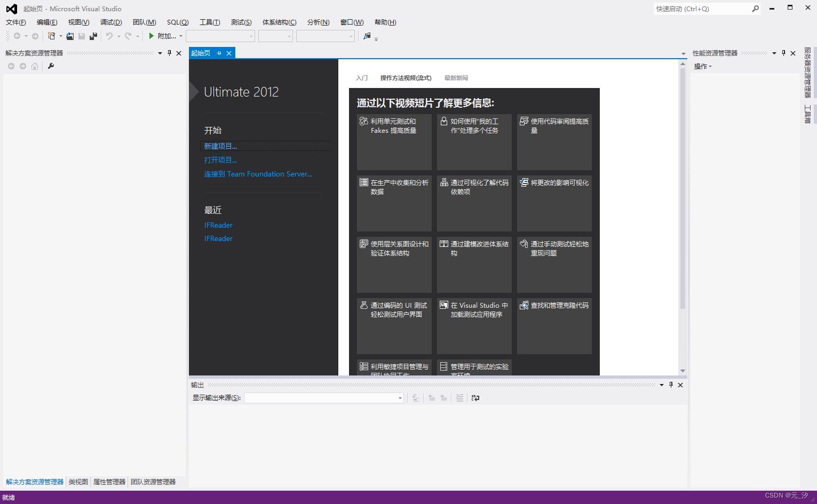The image size is (817, 504).
Task: Open the 查找和管理克隆代码 video tile
Action: click(x=554, y=326)
